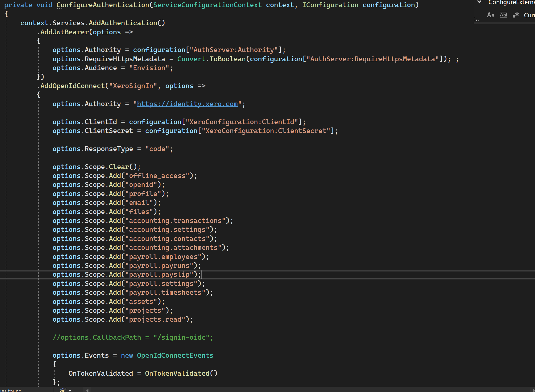
Task: Click the issues found status indicator
Action: 11,390
